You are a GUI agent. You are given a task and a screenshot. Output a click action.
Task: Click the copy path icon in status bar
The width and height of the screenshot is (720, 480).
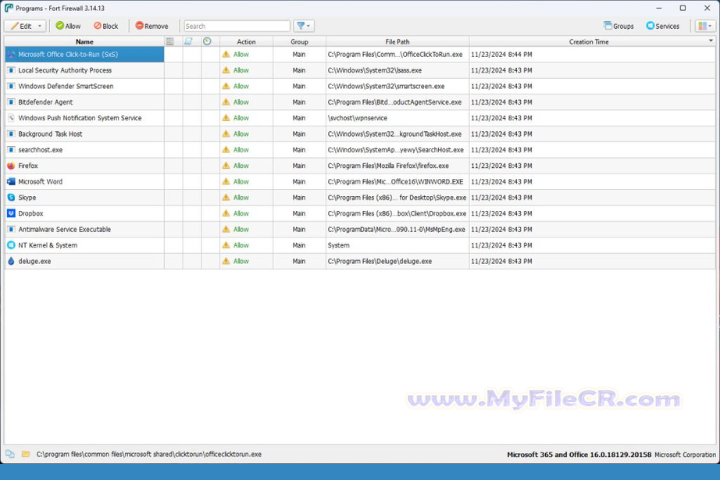pos(10,454)
